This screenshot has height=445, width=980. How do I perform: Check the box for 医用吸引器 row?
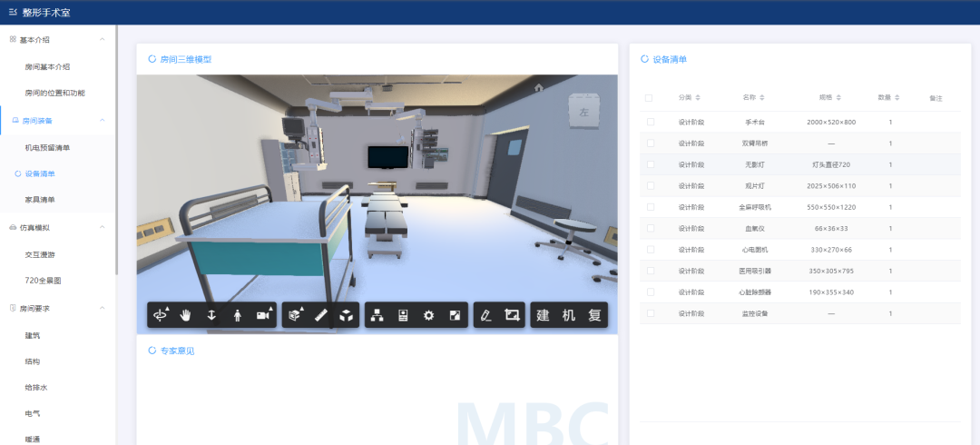[x=651, y=271]
